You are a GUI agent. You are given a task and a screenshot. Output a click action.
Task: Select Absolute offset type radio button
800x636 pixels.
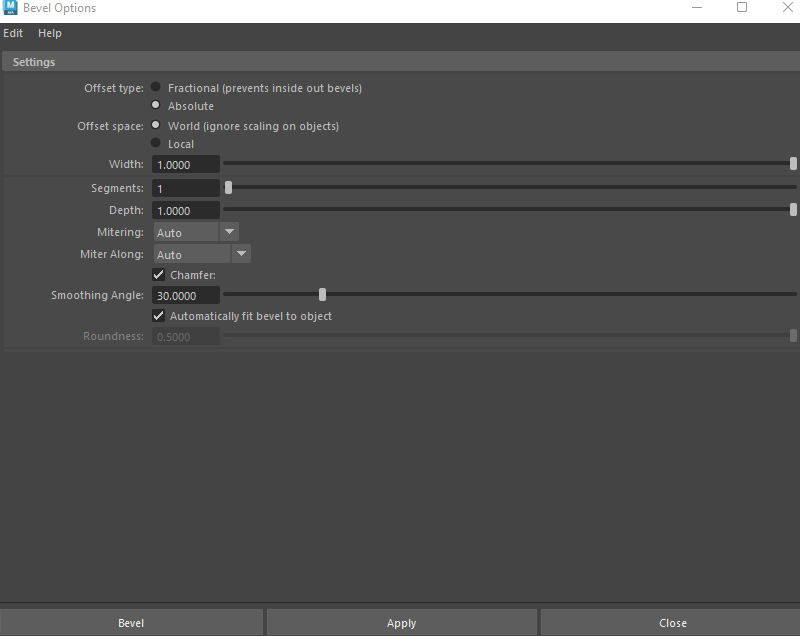pos(156,105)
